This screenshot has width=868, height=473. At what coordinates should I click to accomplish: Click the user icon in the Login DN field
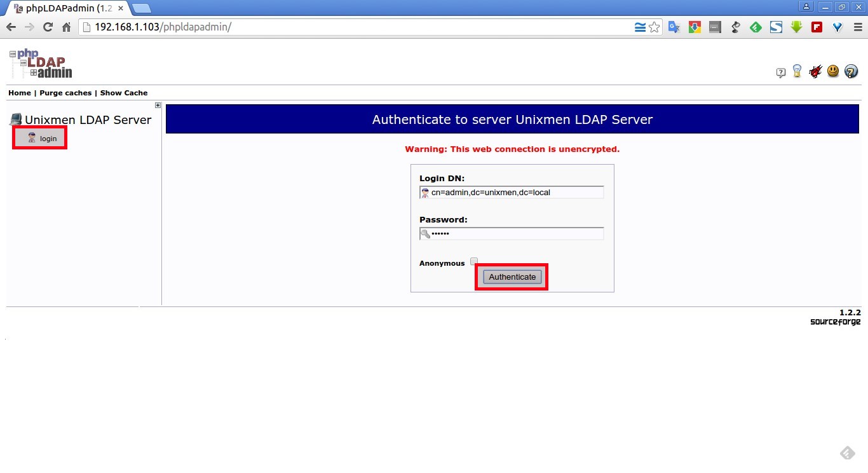tap(425, 193)
